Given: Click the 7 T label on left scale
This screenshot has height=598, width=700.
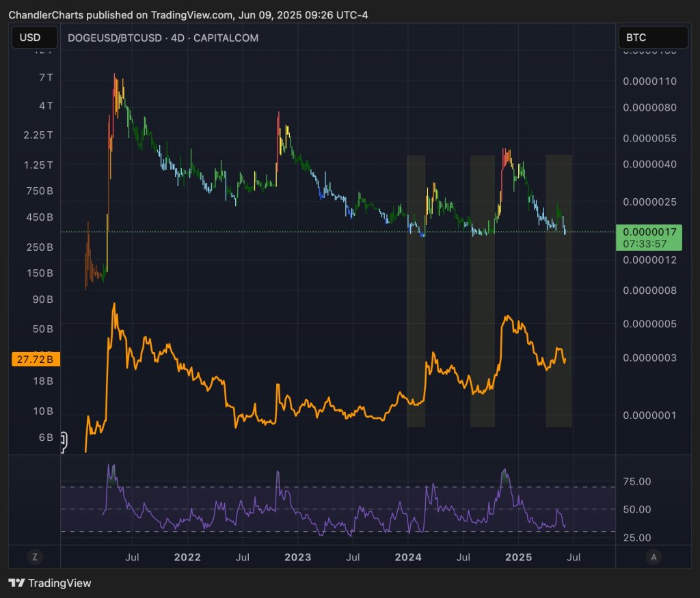Looking at the screenshot, I should [46, 77].
